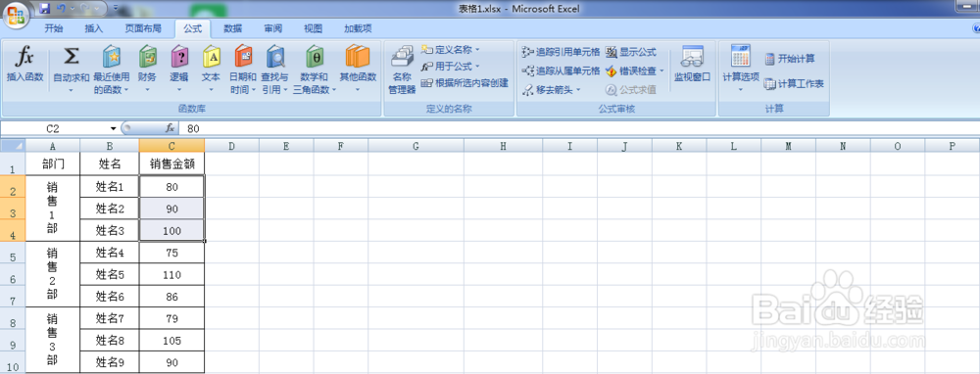Open the Name Manager (名称管理器)
The image size is (980, 374).
pos(403,70)
